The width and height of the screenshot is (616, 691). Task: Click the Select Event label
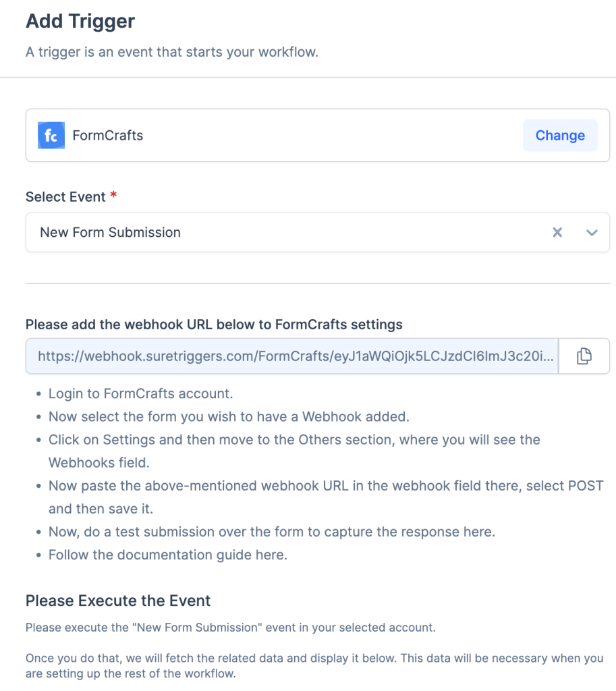65,197
